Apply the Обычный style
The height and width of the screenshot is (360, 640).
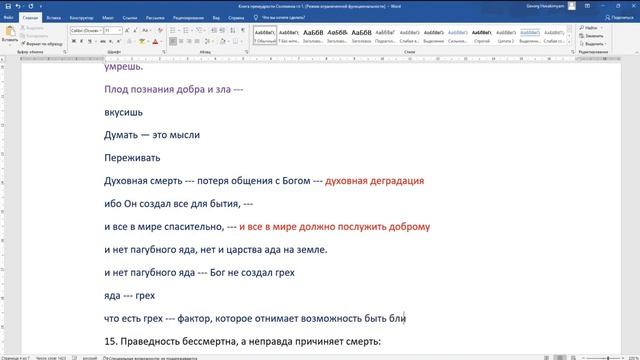tap(265, 36)
